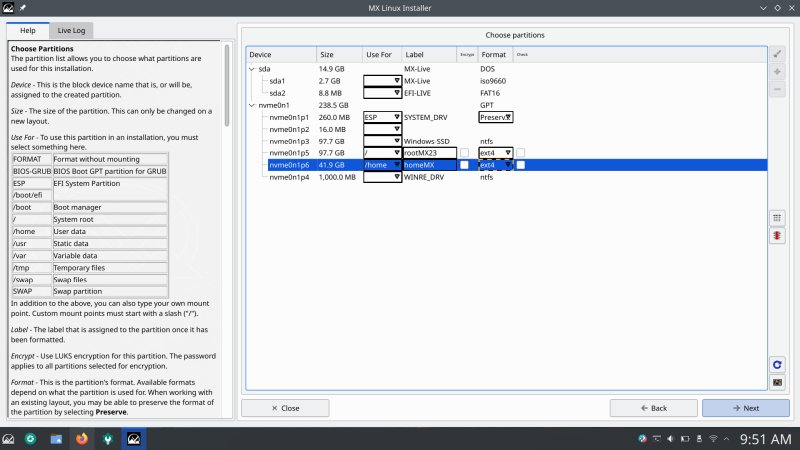The image size is (800, 450).
Task: Click the colorful round icon in system tray
Action: [642, 439]
